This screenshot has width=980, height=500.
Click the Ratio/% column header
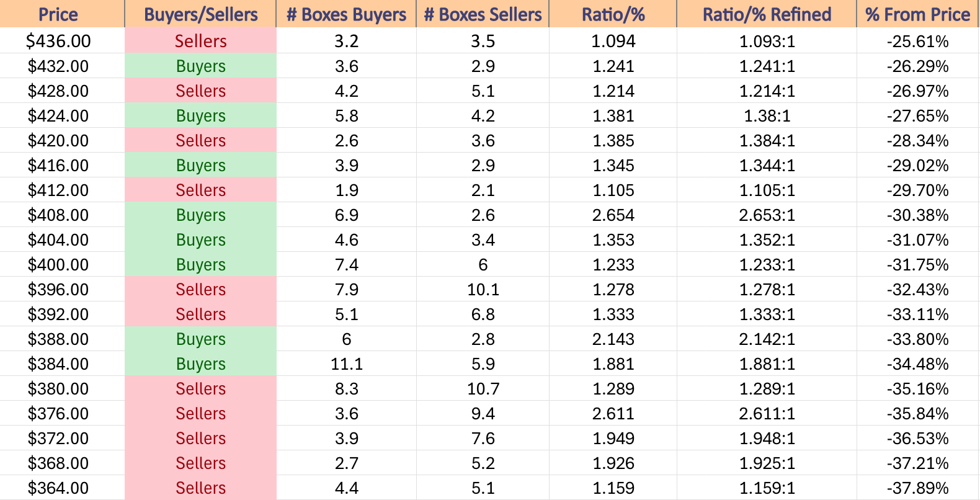point(613,14)
